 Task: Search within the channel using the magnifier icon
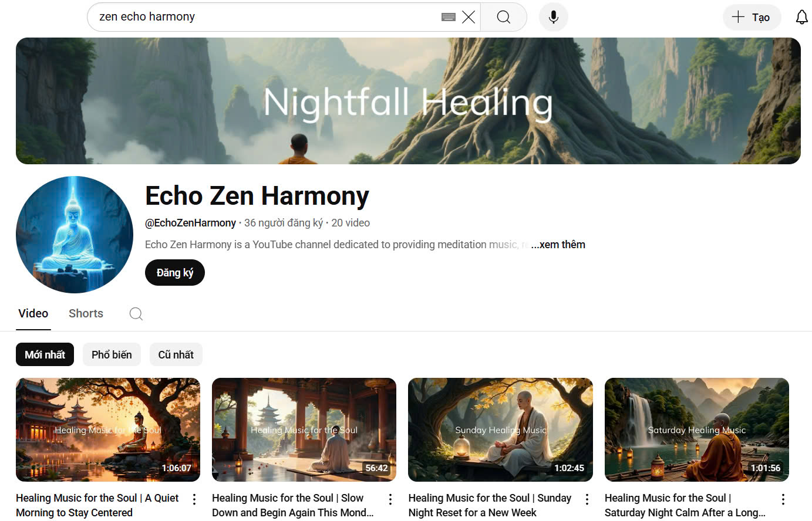point(136,314)
